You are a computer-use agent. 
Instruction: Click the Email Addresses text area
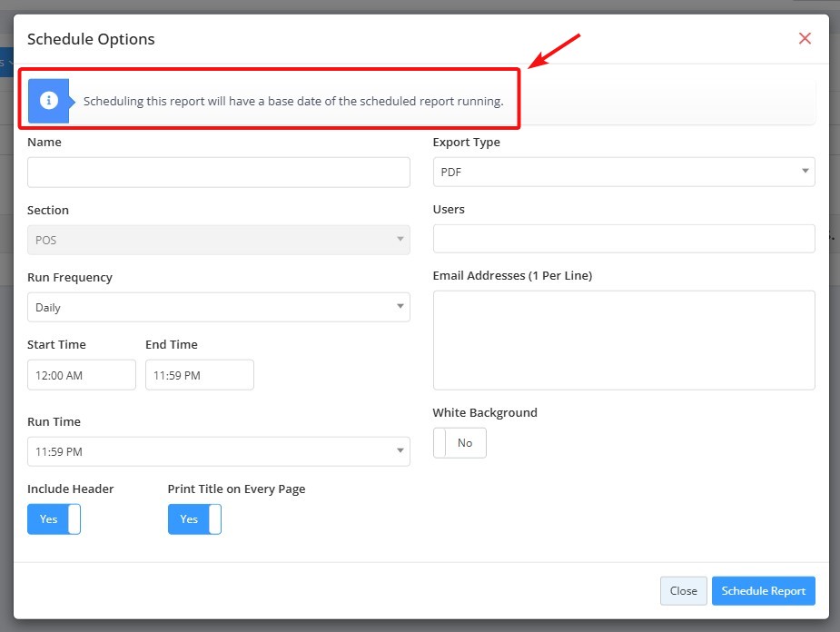624,341
